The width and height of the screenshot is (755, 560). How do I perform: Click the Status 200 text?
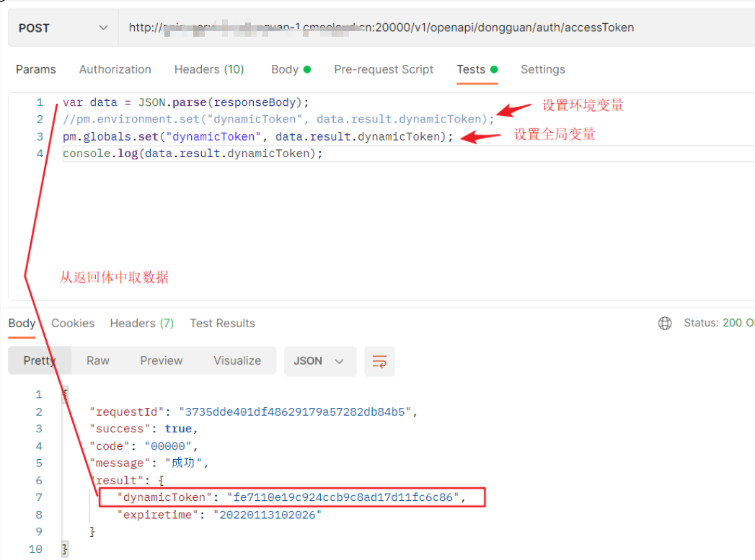tap(719, 323)
